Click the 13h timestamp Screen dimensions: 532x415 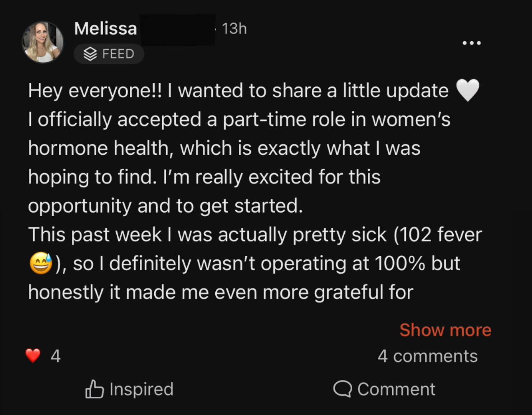tap(233, 28)
